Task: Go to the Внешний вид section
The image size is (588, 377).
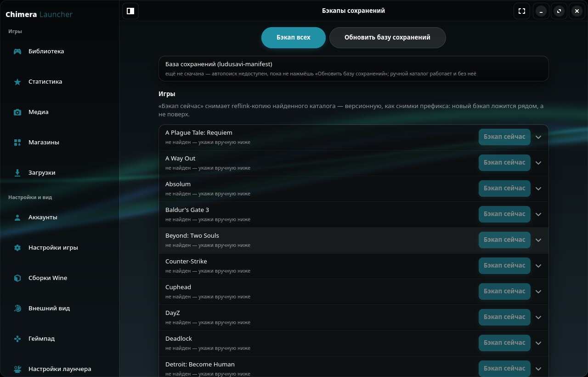Action: click(x=60, y=308)
